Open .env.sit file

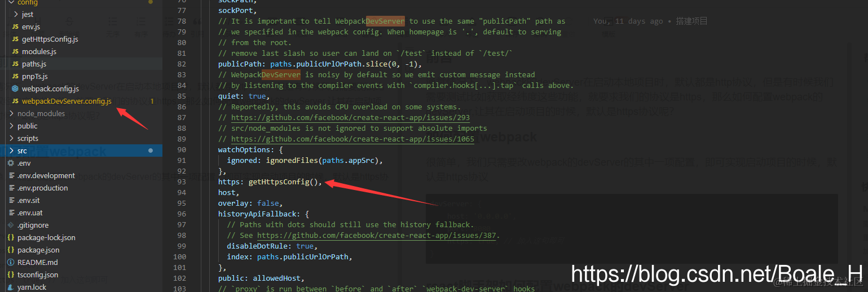pyautogui.click(x=29, y=200)
